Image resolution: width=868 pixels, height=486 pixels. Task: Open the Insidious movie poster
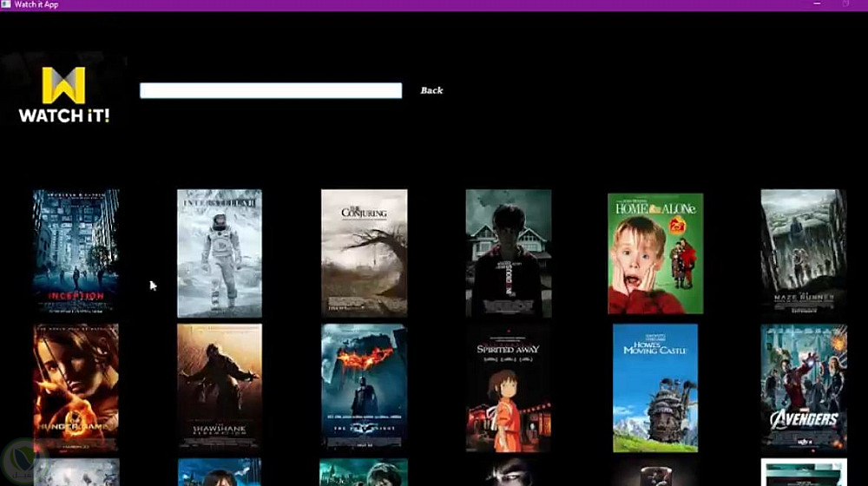pos(508,253)
